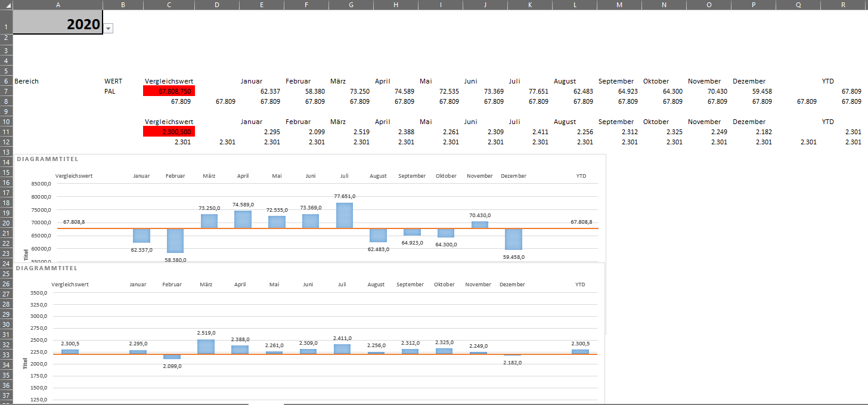
Task: Click the PAL cell
Action: pyautogui.click(x=110, y=91)
